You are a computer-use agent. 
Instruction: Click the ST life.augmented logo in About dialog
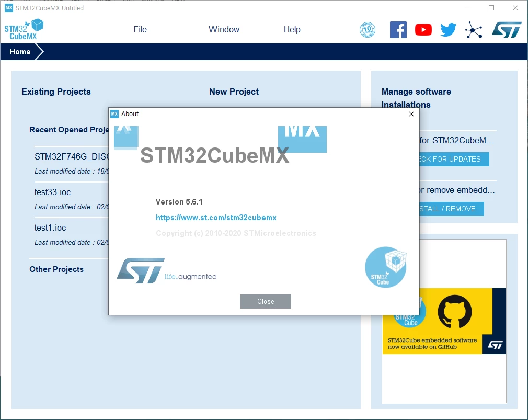pos(167,271)
